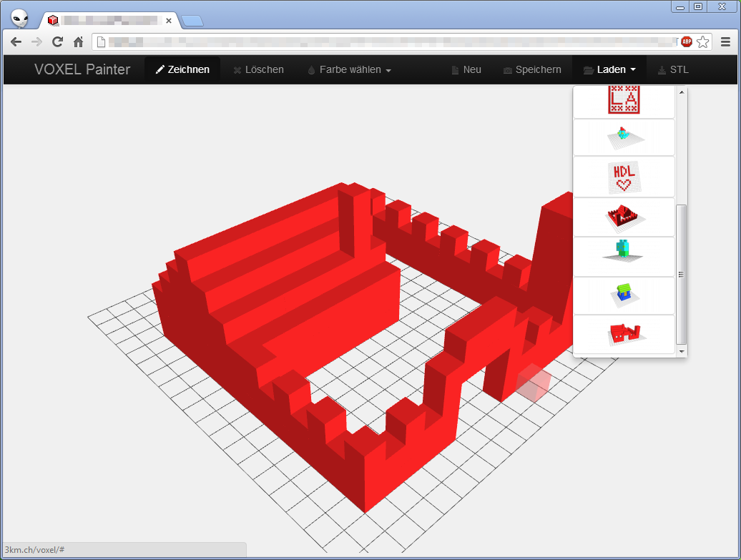Click the page reload icon

tap(57, 41)
